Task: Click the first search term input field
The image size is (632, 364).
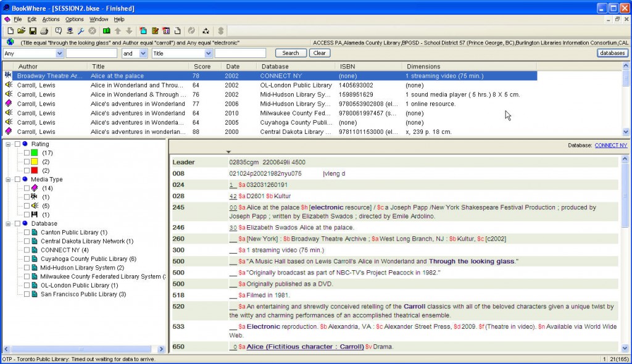Action: coord(91,53)
